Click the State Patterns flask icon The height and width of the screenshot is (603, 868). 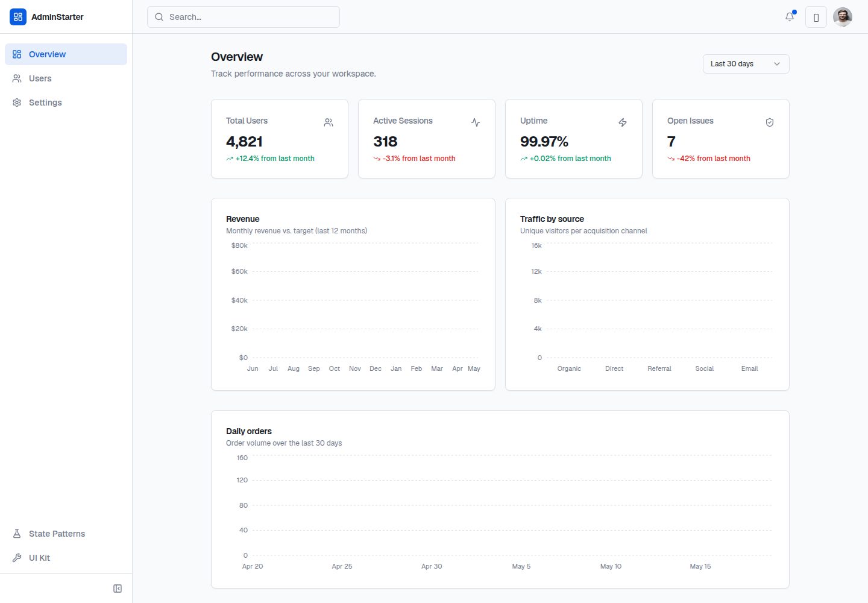[x=17, y=534]
